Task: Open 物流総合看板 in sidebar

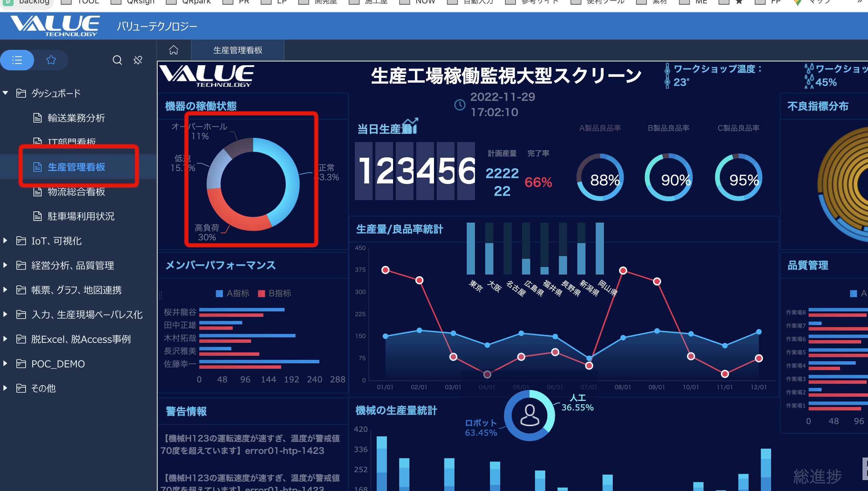Action: click(x=76, y=192)
